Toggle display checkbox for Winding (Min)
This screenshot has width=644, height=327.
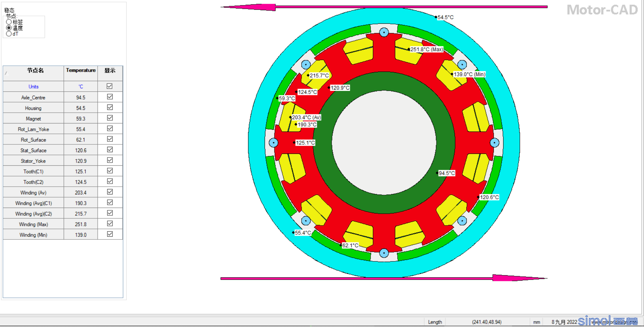pos(110,234)
